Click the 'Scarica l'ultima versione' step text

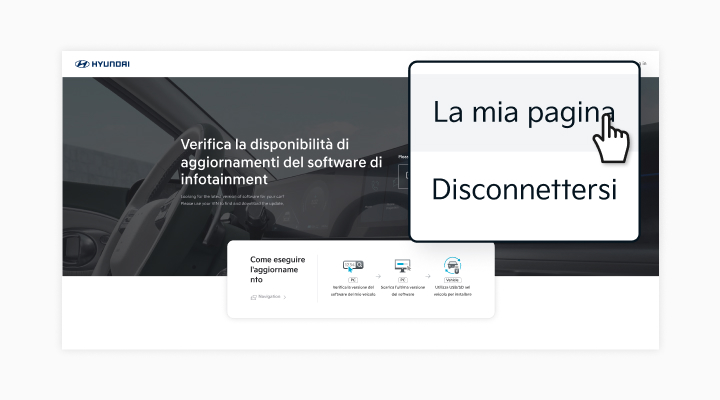click(x=402, y=291)
